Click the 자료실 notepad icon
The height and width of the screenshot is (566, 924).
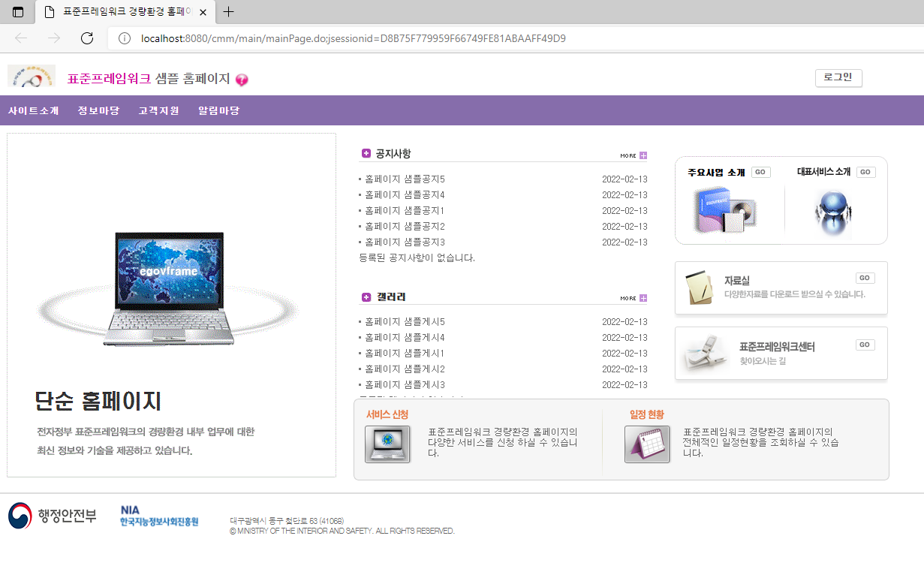(700, 287)
